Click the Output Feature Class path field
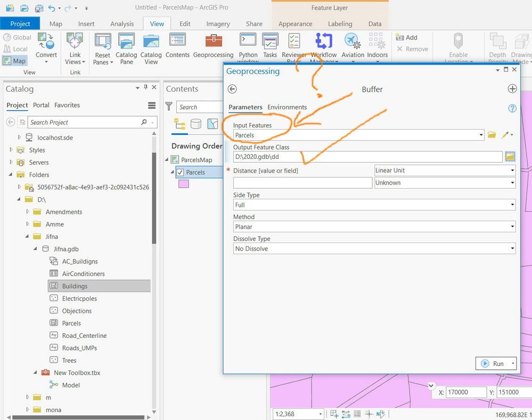 coord(368,157)
